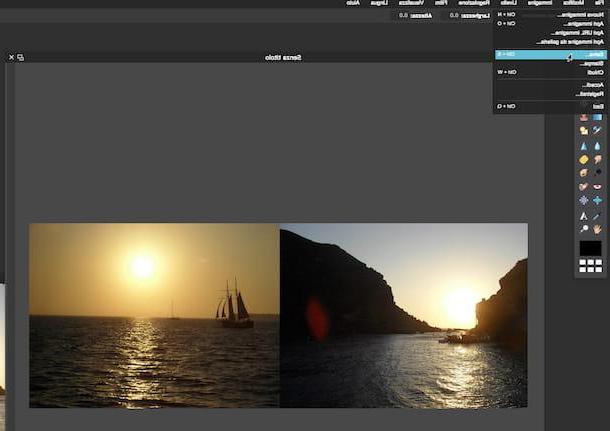This screenshot has width=610, height=431.
Task: Choose Nuova immagine from File menu
Action: click(x=550, y=15)
